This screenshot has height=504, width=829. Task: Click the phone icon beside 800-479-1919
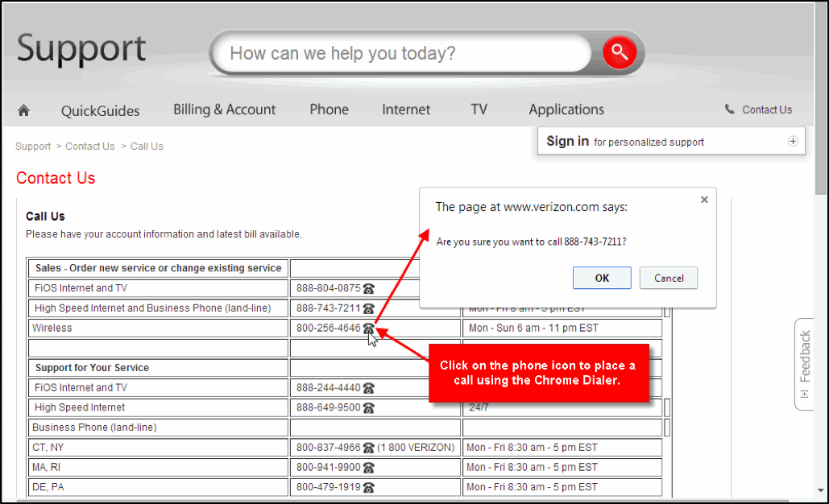tap(368, 488)
